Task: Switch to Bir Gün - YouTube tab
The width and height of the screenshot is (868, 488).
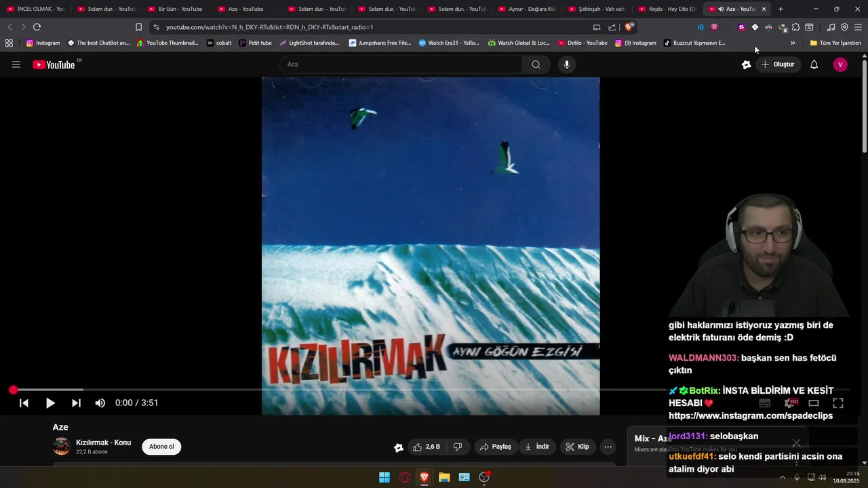Action: (x=175, y=9)
